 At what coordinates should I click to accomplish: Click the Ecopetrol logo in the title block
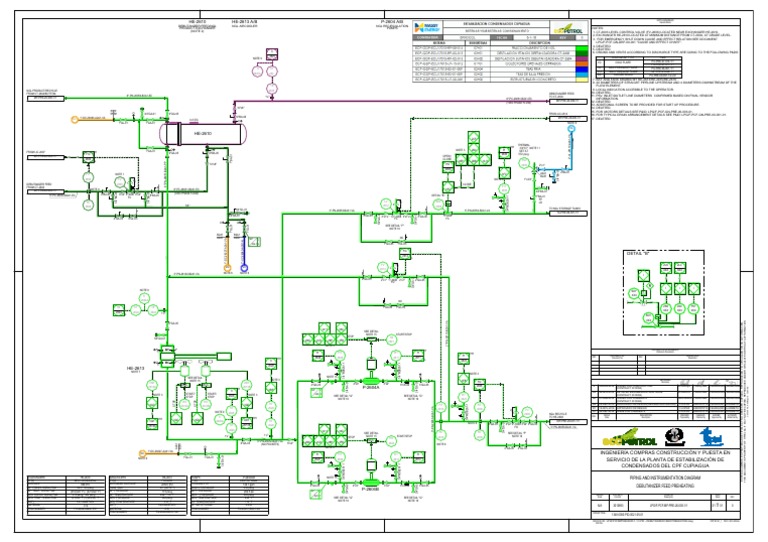629,438
